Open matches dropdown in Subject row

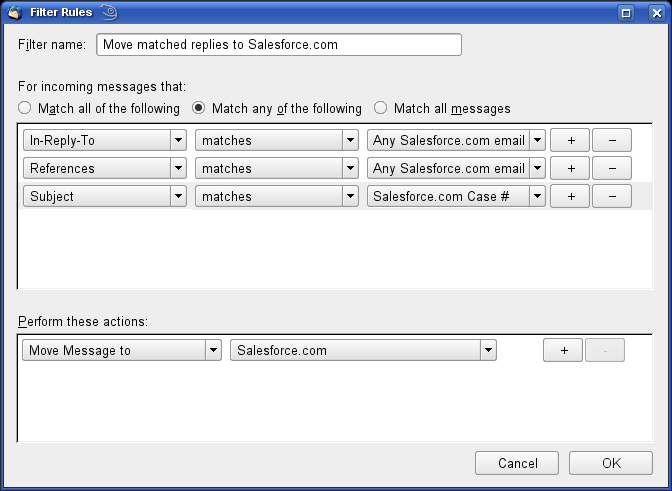click(x=277, y=196)
